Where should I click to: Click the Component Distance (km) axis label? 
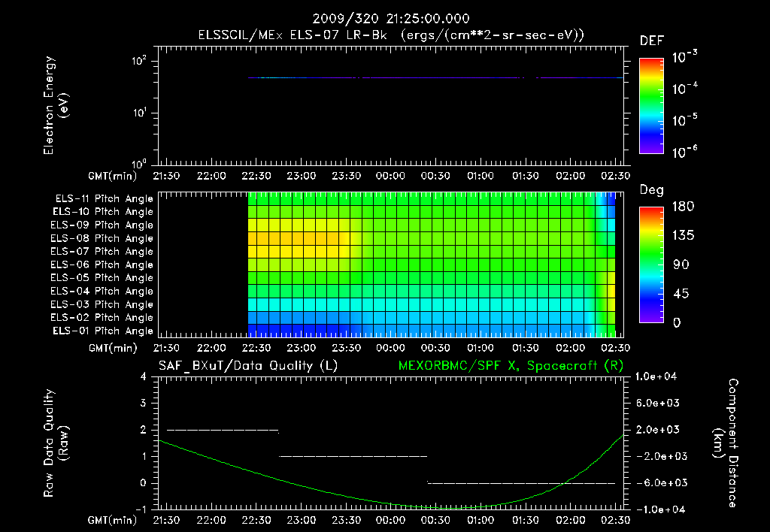pyautogui.click(x=726, y=443)
